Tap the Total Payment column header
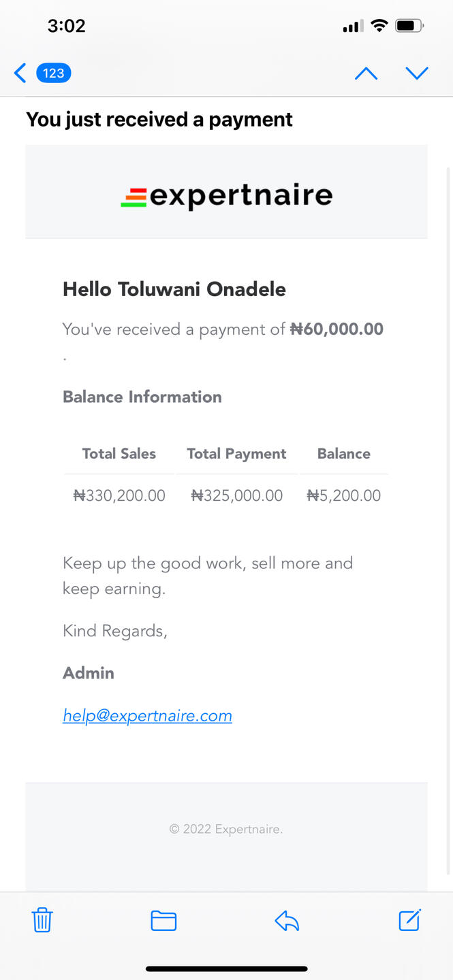The image size is (453, 980). point(236,454)
